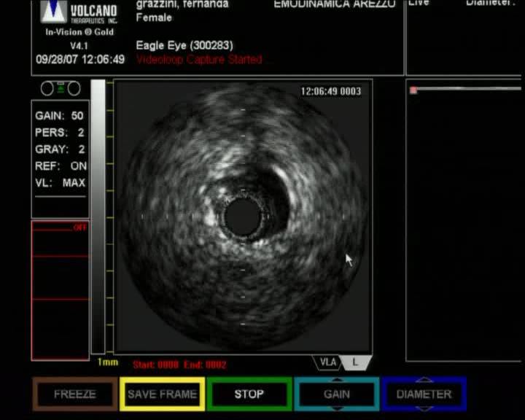Toggle the REF ON setting
The height and width of the screenshot is (420, 525).
(x=60, y=166)
